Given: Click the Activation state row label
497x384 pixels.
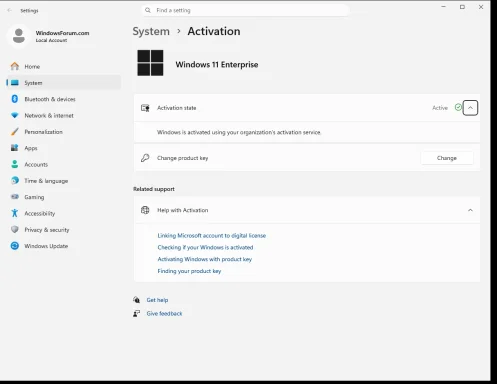Looking at the screenshot, I should click(177, 108).
